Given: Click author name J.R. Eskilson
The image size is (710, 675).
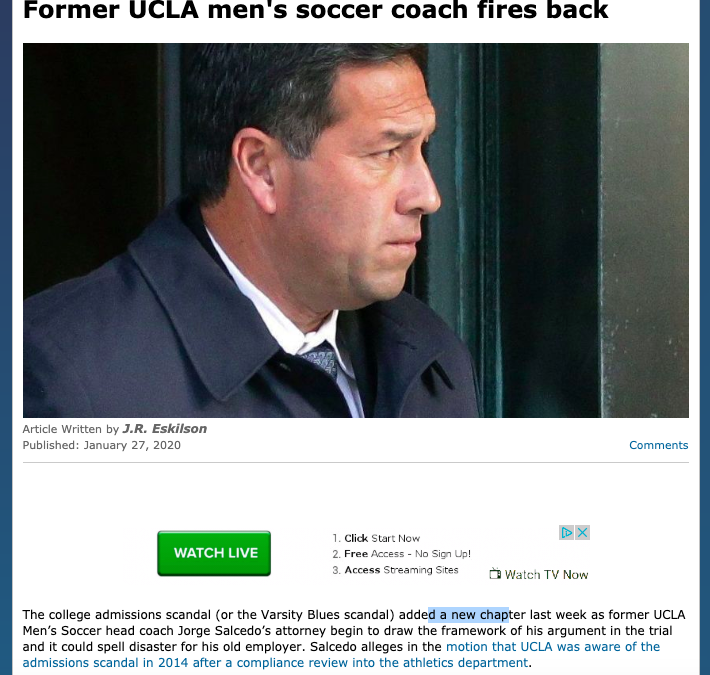Looking at the screenshot, I should pyautogui.click(x=165, y=429).
